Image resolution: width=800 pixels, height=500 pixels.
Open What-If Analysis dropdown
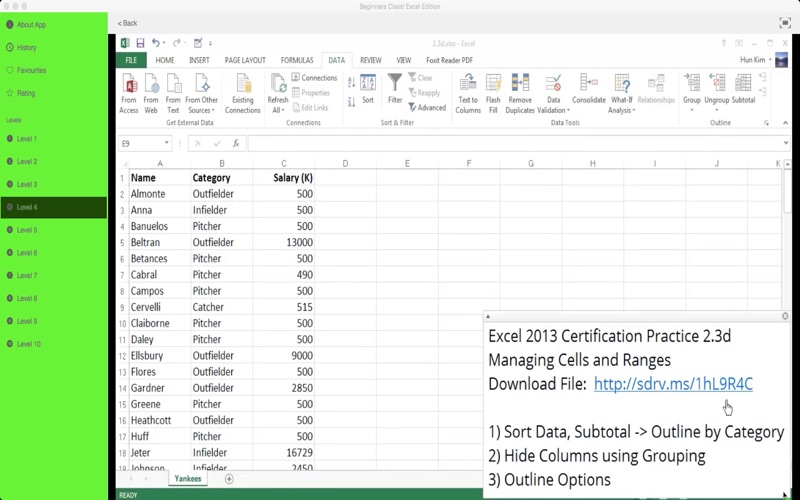(621, 94)
